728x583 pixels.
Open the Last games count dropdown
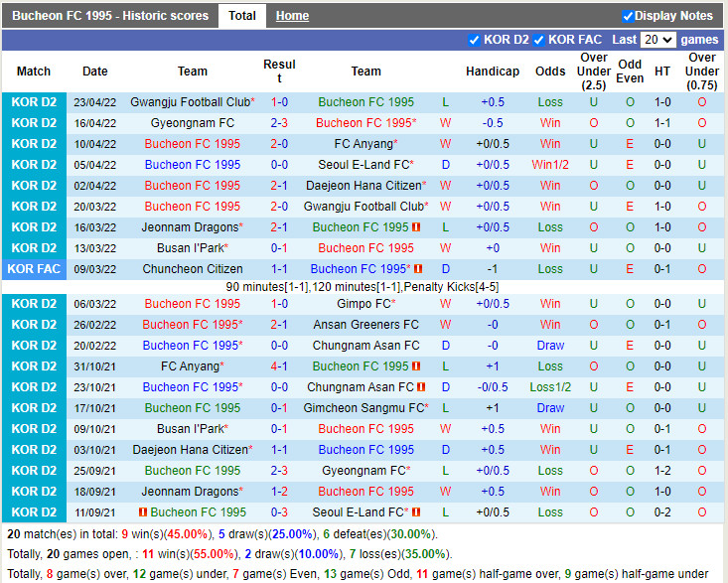[657, 40]
